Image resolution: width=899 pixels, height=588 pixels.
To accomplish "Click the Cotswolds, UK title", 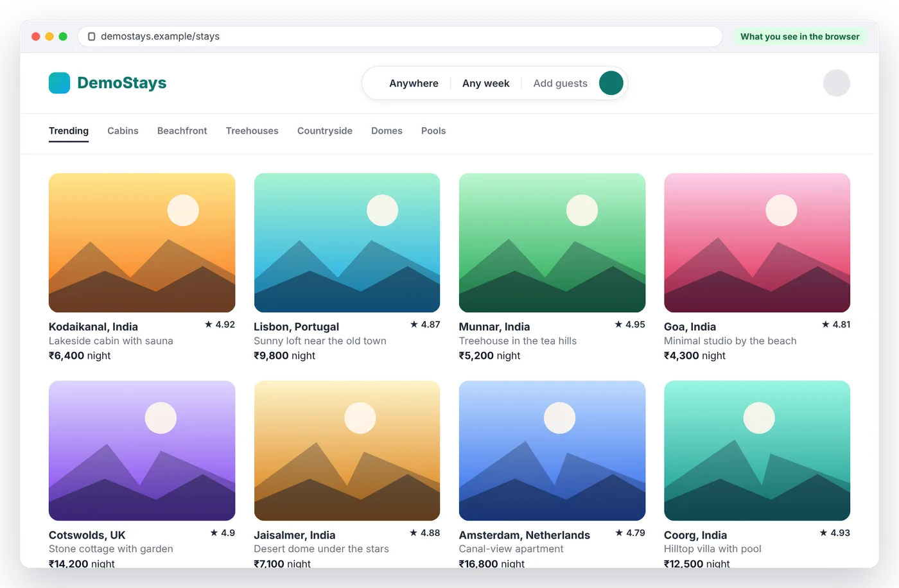I will point(87,535).
